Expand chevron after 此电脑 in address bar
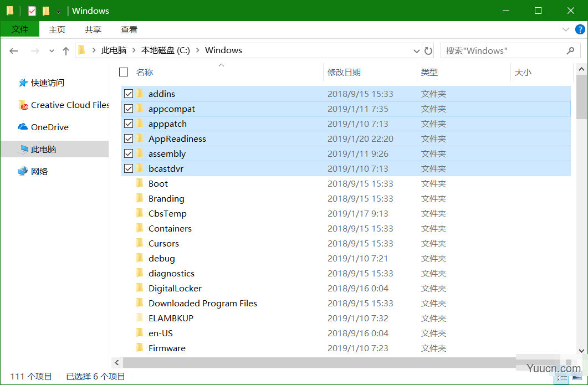 click(134, 50)
